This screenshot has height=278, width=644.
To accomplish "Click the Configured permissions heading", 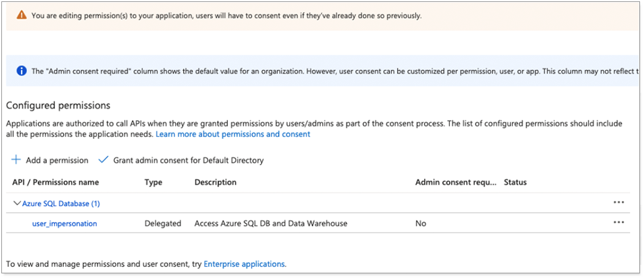I will (58, 105).
